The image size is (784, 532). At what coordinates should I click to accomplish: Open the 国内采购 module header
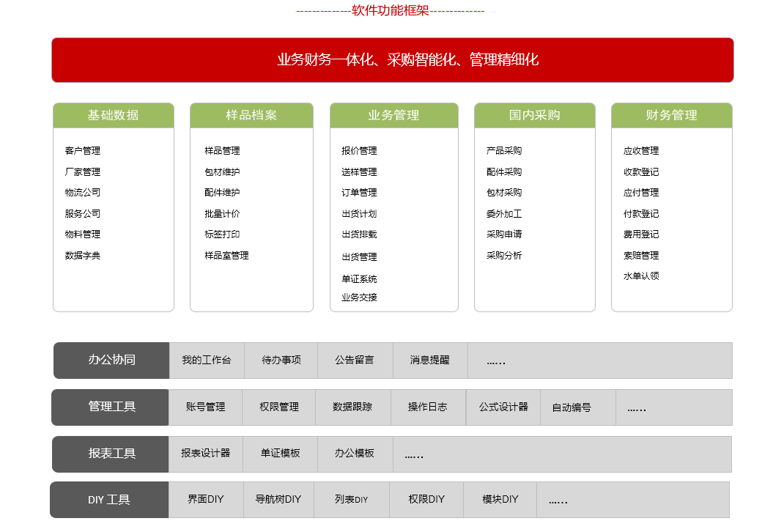(534, 115)
